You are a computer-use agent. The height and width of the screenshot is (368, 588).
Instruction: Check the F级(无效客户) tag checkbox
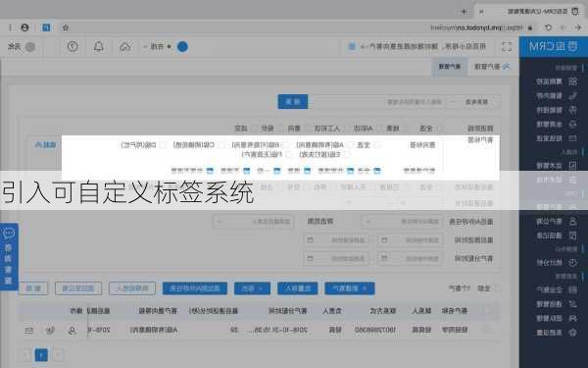point(288,154)
